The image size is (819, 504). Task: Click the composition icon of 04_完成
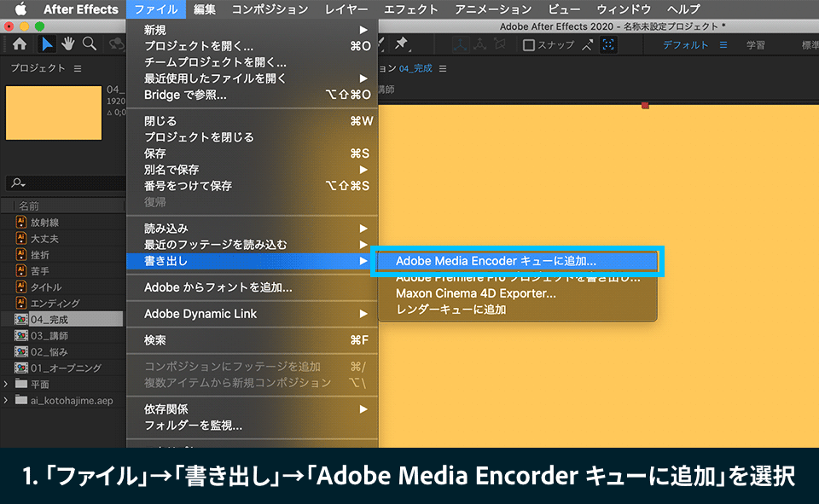point(20,319)
